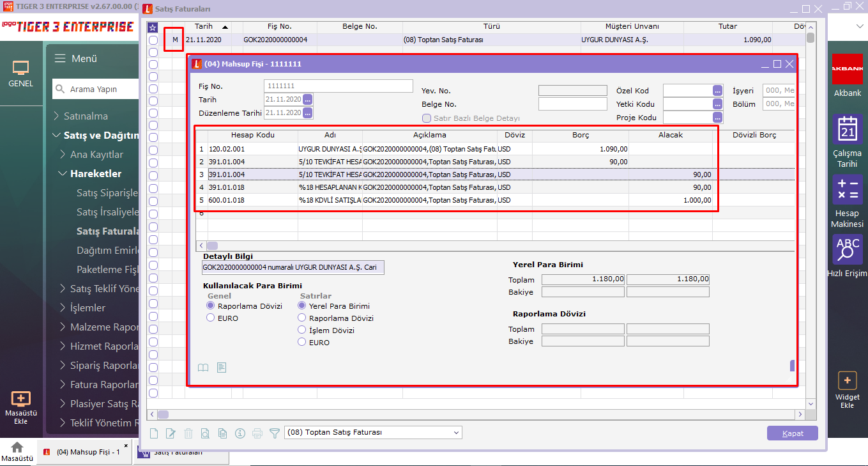Open the Akbank widget icon
This screenshot has width=868, height=466.
[847, 68]
